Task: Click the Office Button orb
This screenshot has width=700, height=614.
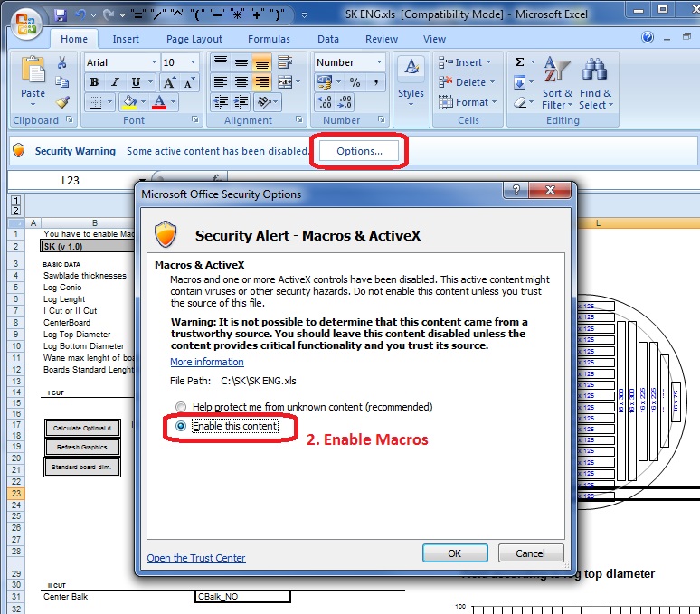Action: click(26, 24)
